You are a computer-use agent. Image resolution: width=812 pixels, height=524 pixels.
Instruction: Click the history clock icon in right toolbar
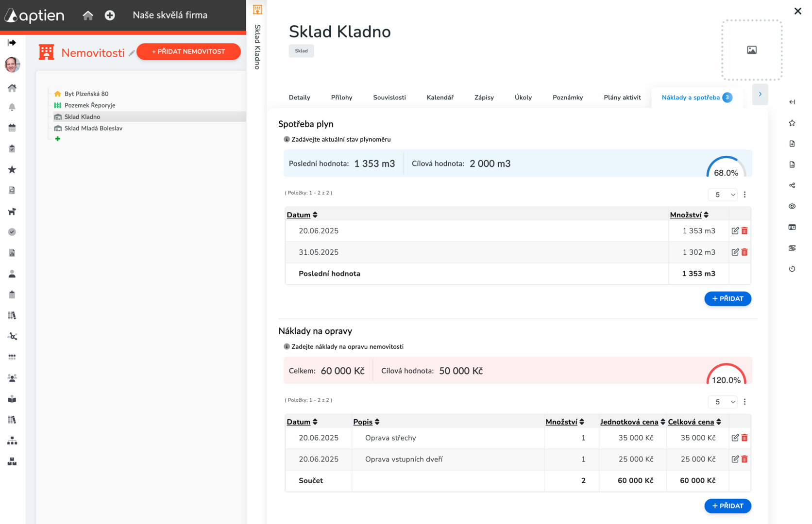[792, 269]
